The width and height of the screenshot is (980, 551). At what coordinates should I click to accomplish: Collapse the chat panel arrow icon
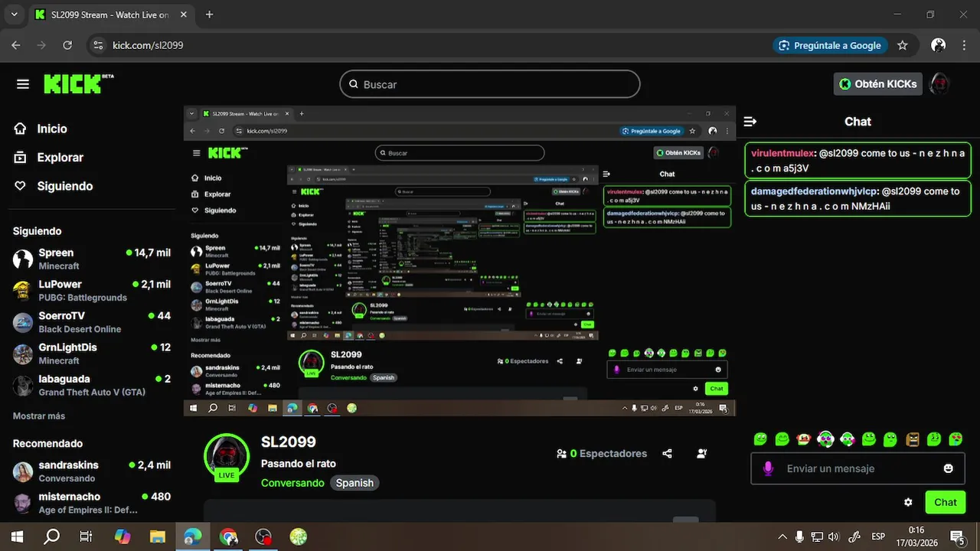tap(750, 122)
